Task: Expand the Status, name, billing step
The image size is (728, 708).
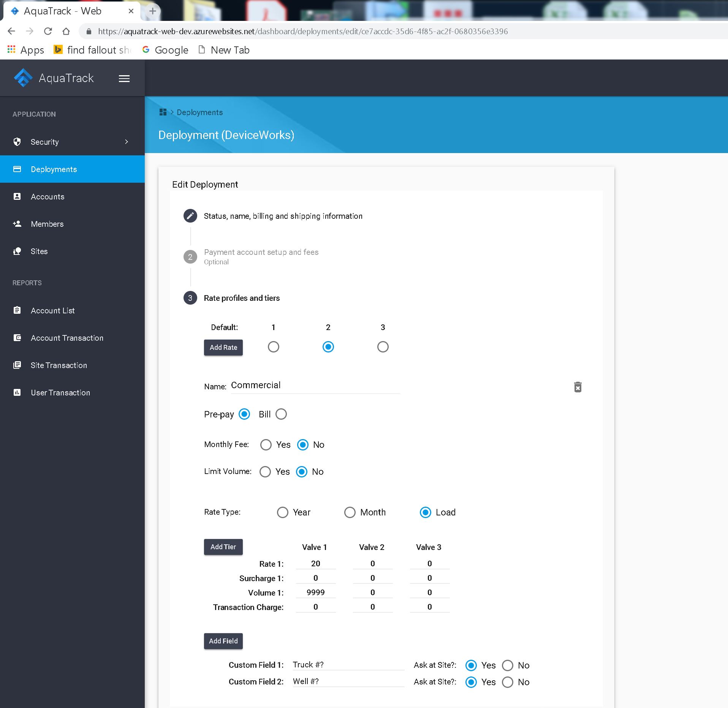Action: [283, 216]
